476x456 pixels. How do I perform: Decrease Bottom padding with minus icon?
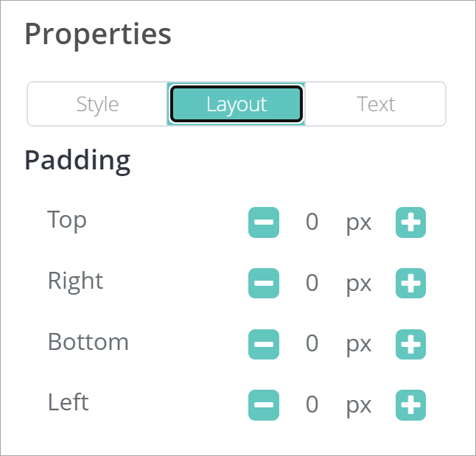264,344
